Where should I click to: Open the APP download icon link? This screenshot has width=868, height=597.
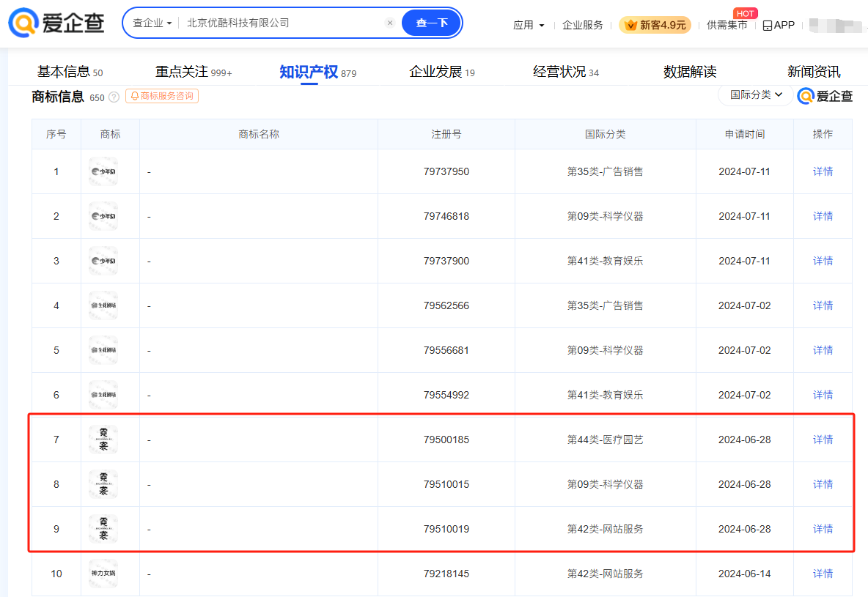(779, 25)
